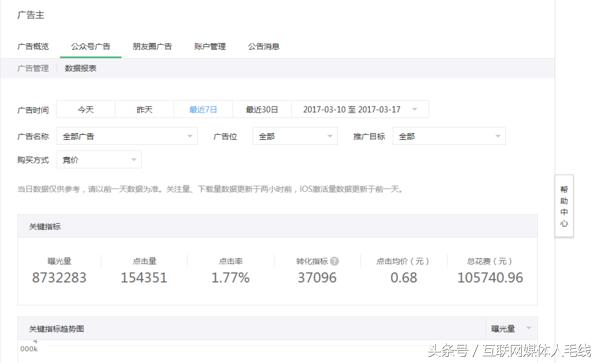
Task: Click the 点击量 value 154351
Action: 144,278
